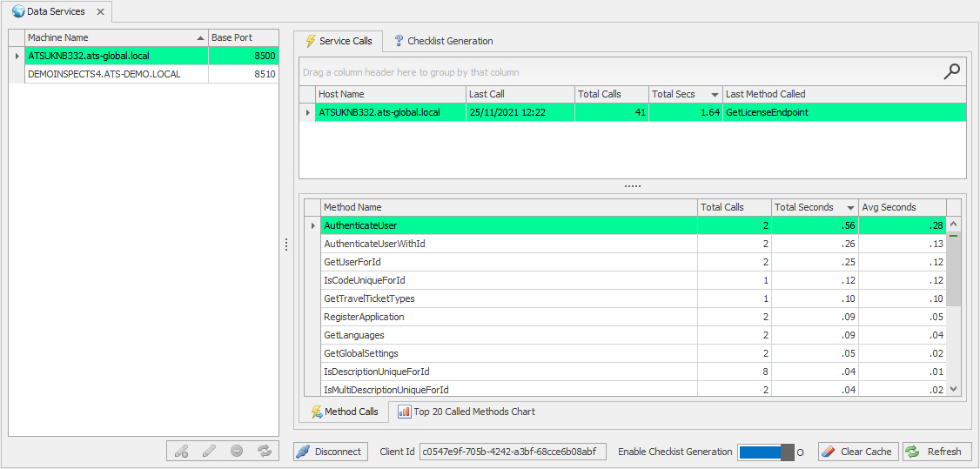
Task: Select the GetGlobalSettings method row
Action: [625, 353]
